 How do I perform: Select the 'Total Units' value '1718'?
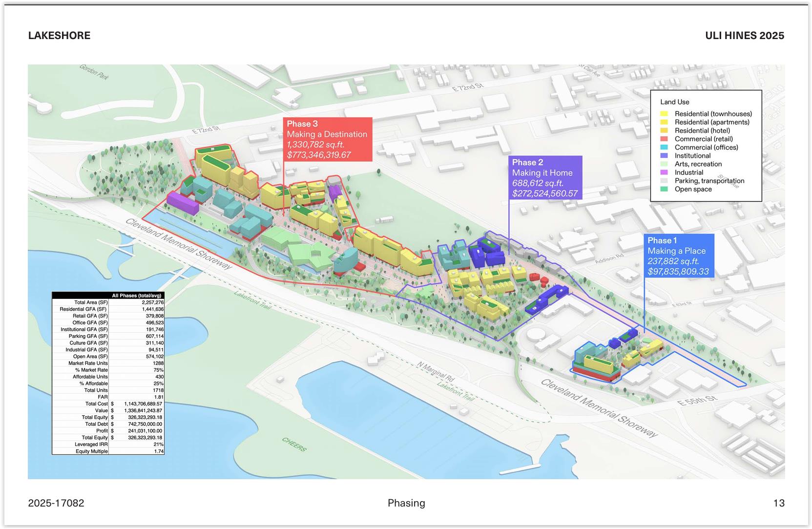point(159,390)
